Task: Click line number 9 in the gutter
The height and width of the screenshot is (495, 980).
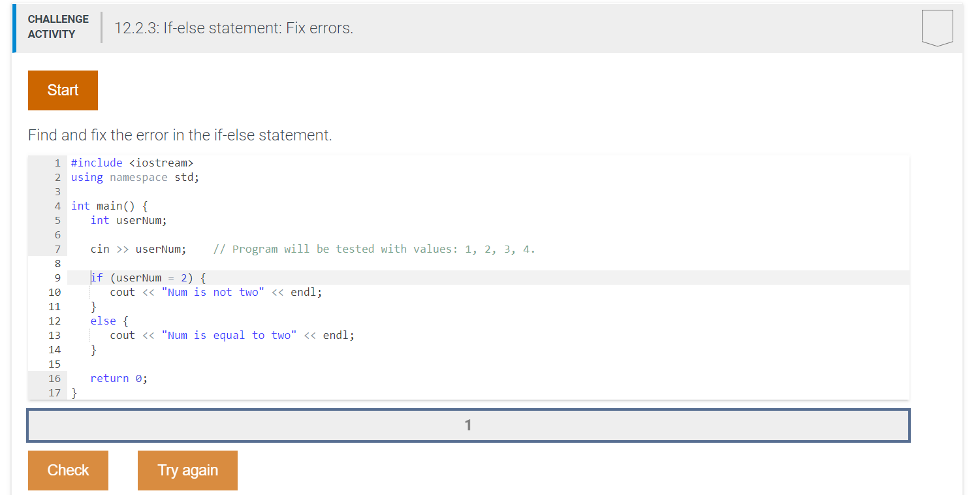Action: click(x=57, y=278)
